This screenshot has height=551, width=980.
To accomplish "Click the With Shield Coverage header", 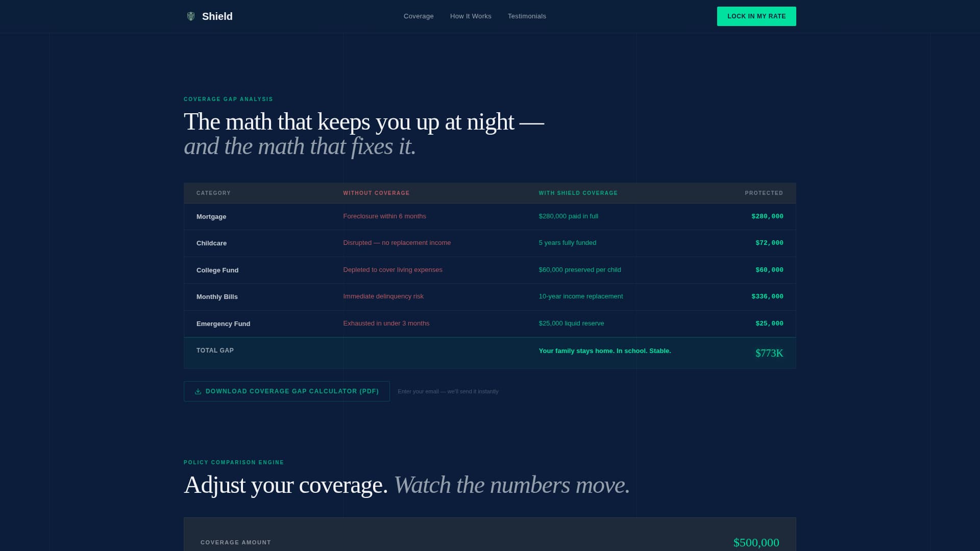I will pos(578,193).
